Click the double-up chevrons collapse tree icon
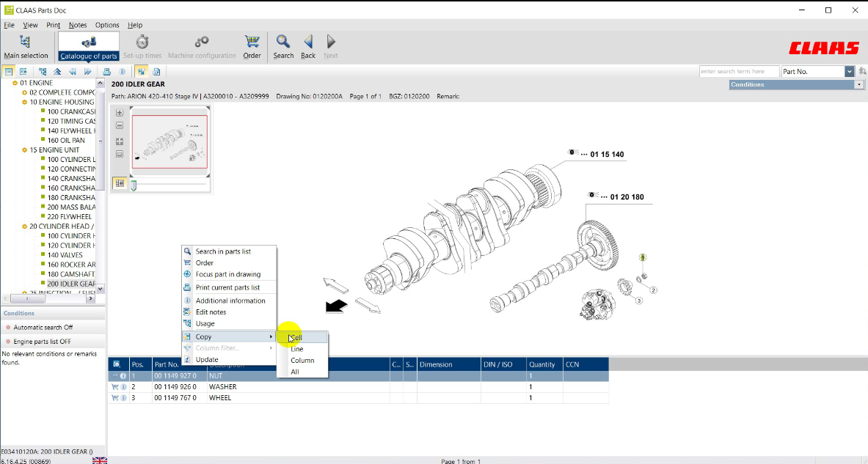The height and width of the screenshot is (464, 868). coord(57,72)
